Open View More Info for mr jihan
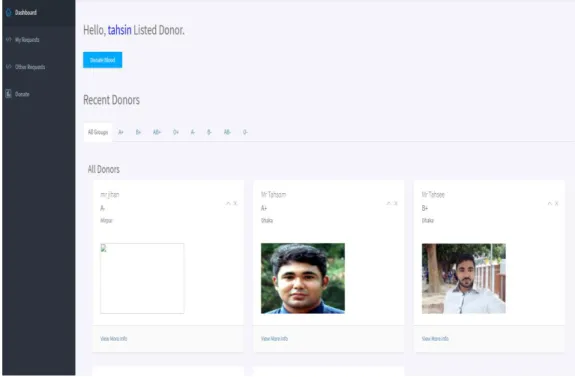The height and width of the screenshot is (377, 575). click(x=114, y=338)
